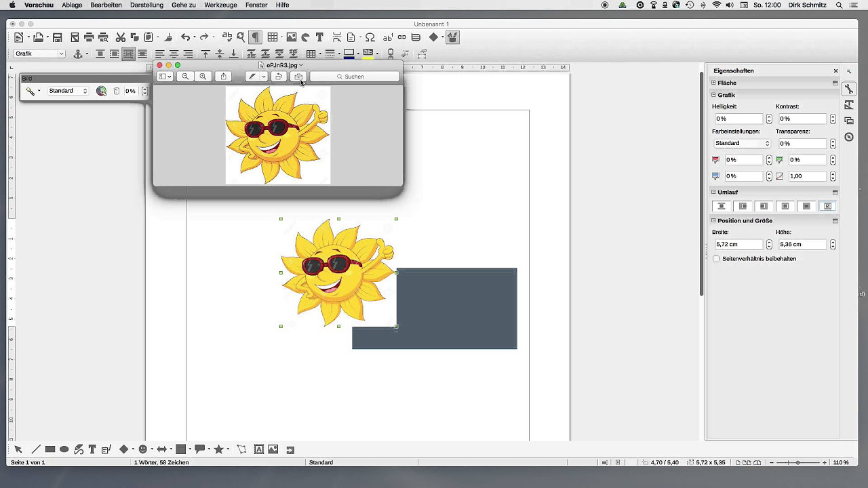The image size is (868, 488).
Task: Click the macOS Spotlight search icon
Action: (839, 5)
